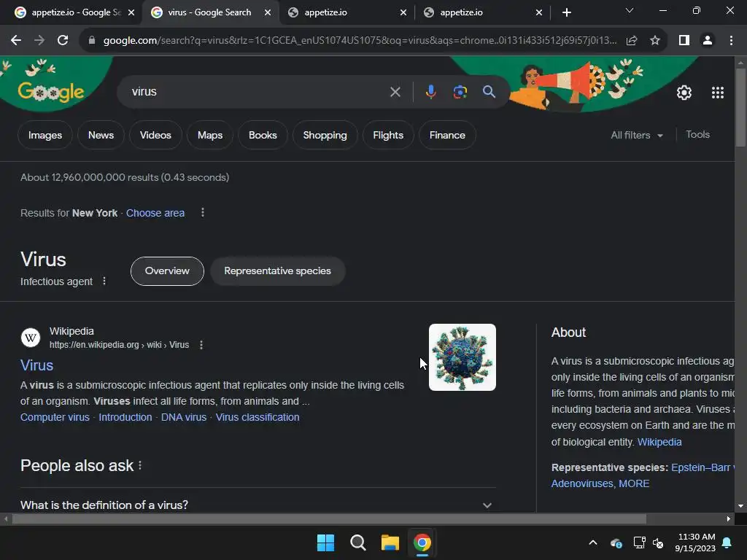
Task: Click the virus thumbnail image
Action: pyautogui.click(x=462, y=357)
